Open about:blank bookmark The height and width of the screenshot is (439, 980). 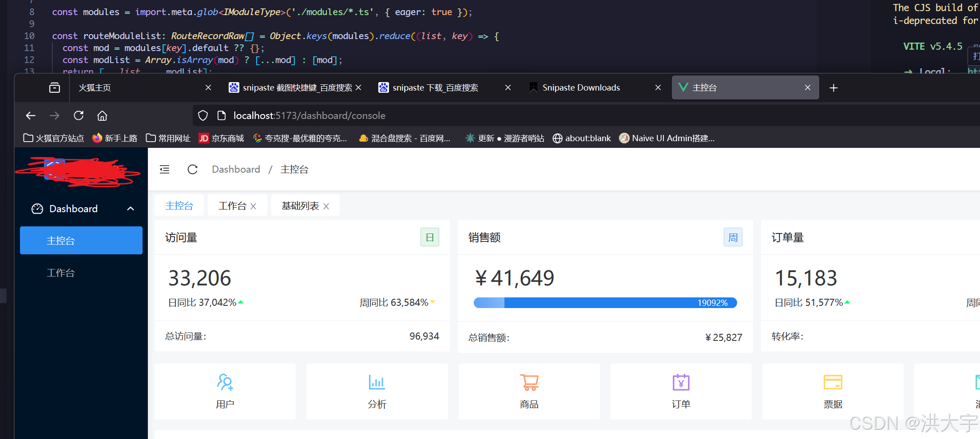582,138
